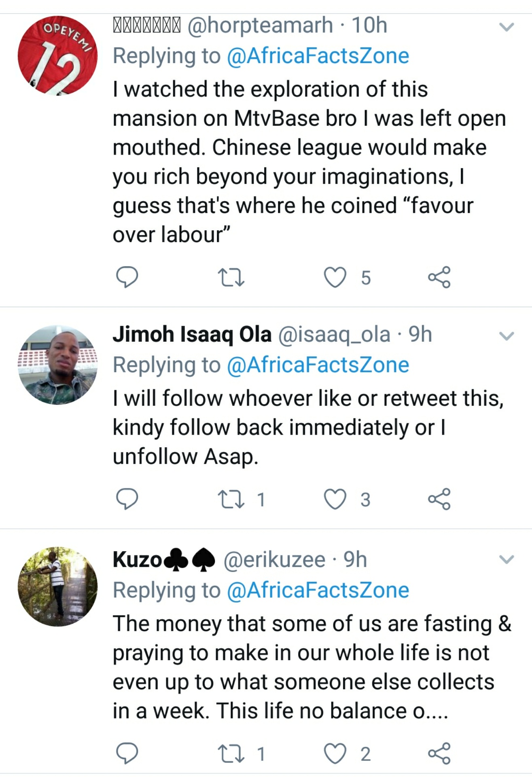Open @AfricaFactsZone link in first tweet
The height and width of the screenshot is (777, 532).
click(318, 56)
